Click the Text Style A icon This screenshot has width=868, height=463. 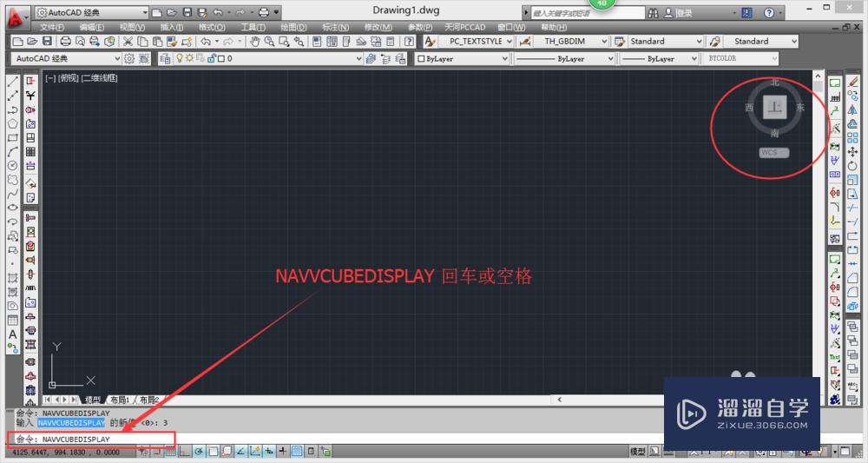pos(430,41)
